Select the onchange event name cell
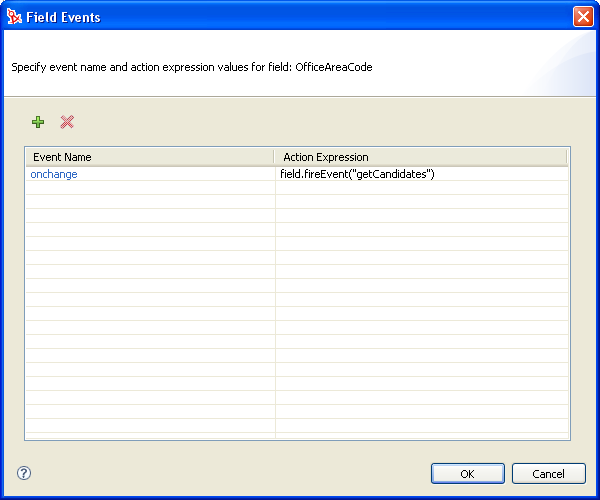 pyautogui.click(x=54, y=174)
